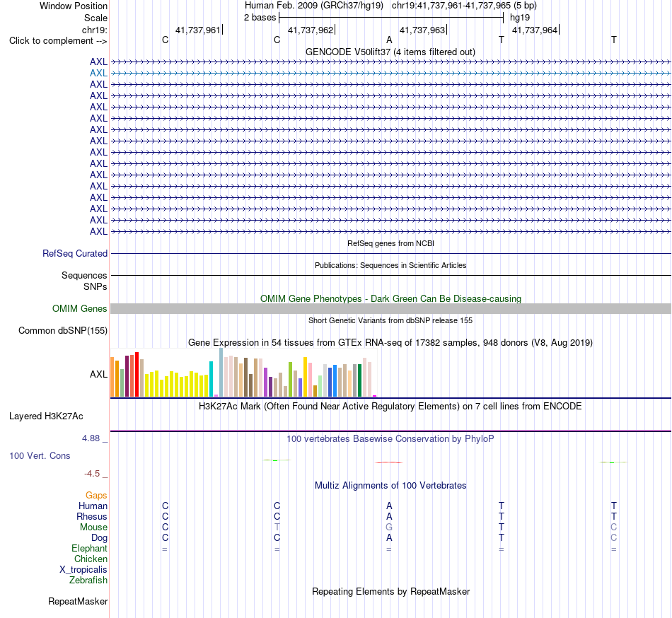Click the Scale label on the left
The width and height of the screenshot is (672, 618).
tap(95, 18)
